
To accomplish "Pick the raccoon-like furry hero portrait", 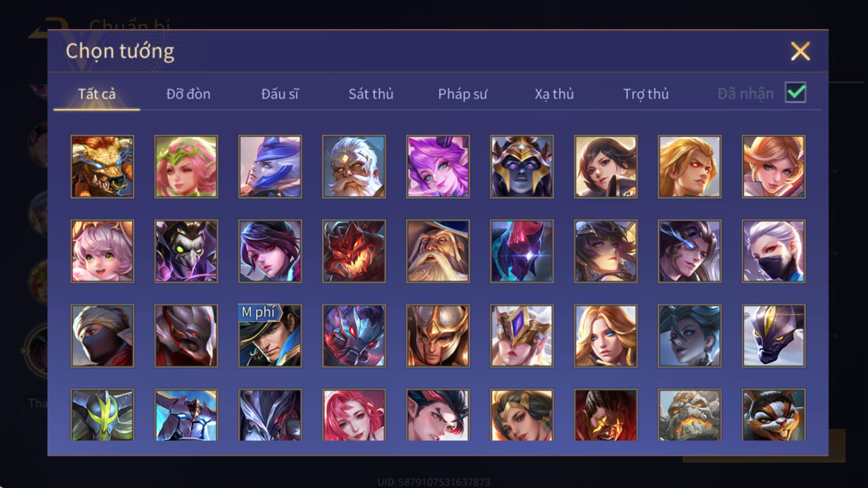I will pyautogui.click(x=774, y=415).
